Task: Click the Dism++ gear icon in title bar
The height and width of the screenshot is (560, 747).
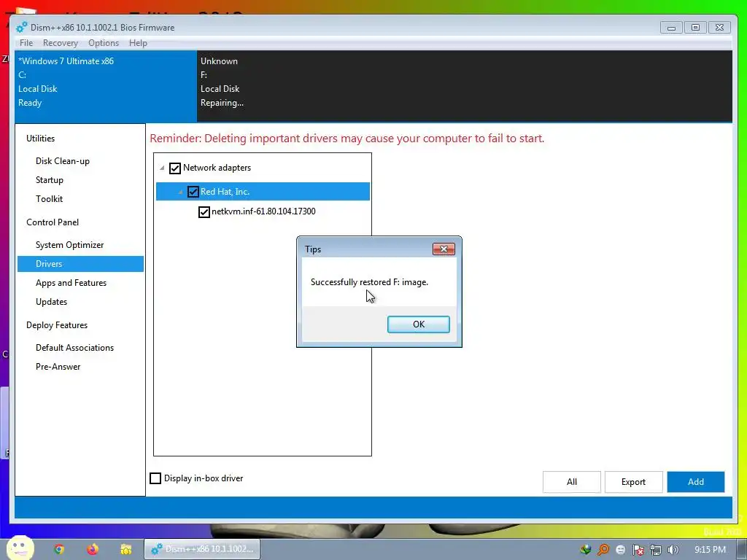Action: (x=22, y=28)
